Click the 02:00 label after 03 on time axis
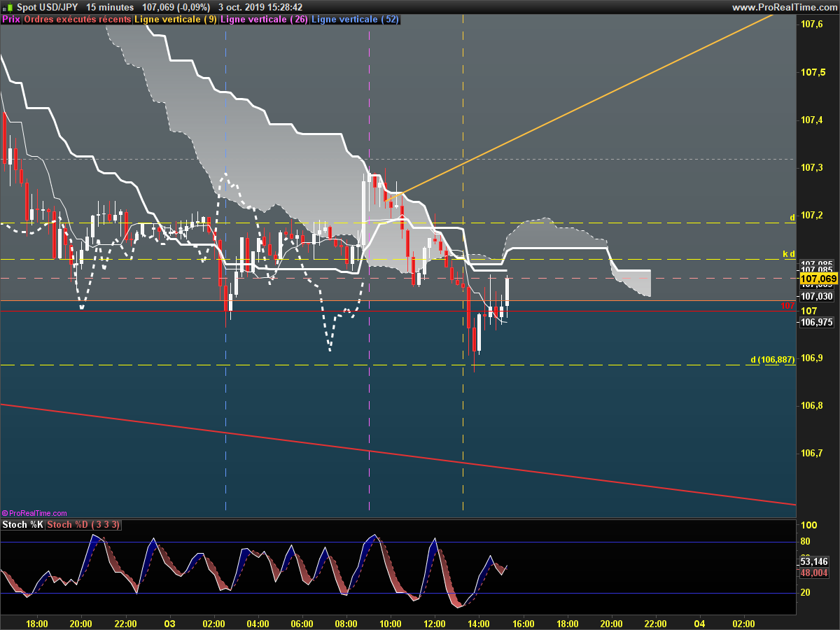The height and width of the screenshot is (630, 840). 213,624
